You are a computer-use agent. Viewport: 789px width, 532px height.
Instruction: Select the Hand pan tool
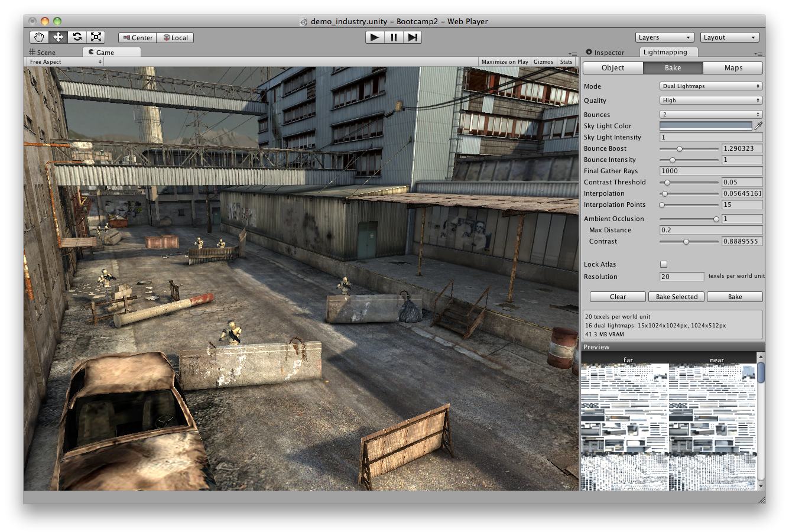[38, 37]
